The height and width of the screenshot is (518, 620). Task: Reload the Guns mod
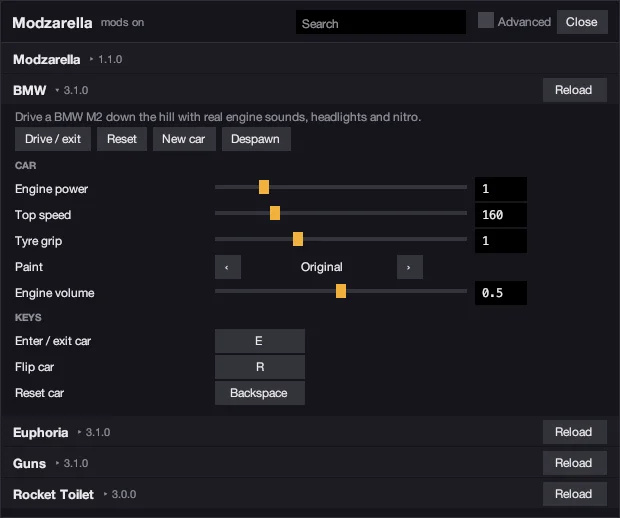point(575,463)
